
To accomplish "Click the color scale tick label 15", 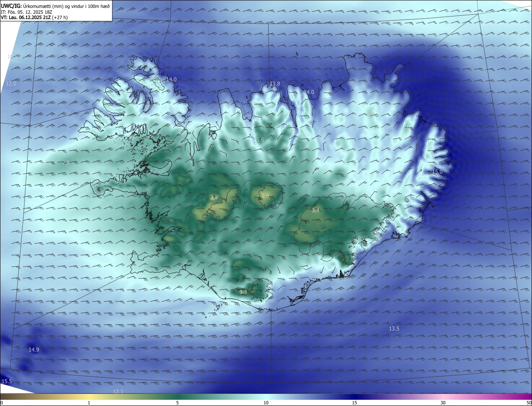I will coord(355,403).
